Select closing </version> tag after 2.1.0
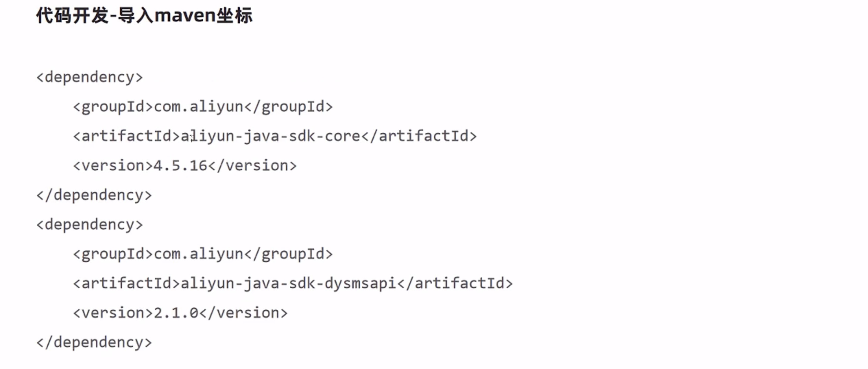 (243, 313)
